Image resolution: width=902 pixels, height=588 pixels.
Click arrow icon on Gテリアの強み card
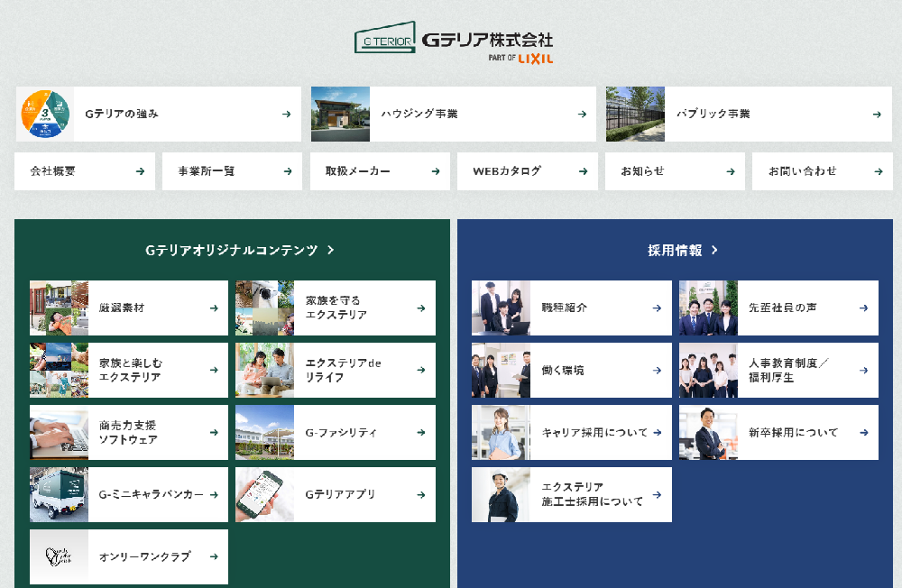[x=287, y=115]
